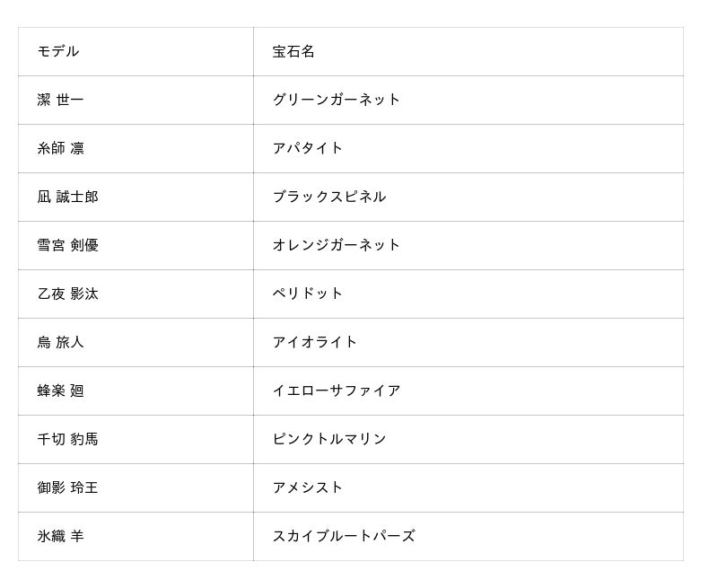This screenshot has width=718, height=588.
Task: Select the 糸師 凛 name cell
Action: click(x=60, y=149)
